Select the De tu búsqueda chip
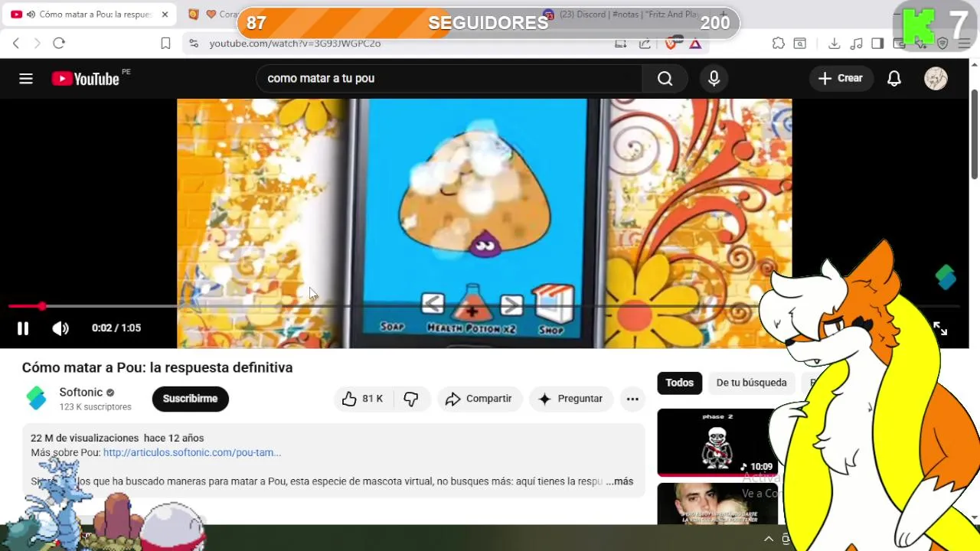 751,383
